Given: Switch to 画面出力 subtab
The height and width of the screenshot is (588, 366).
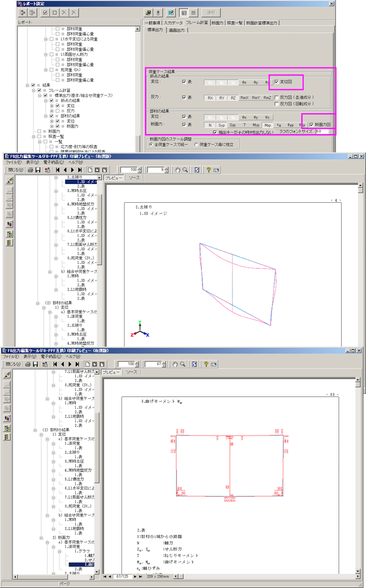Looking at the screenshot, I should click(176, 30).
